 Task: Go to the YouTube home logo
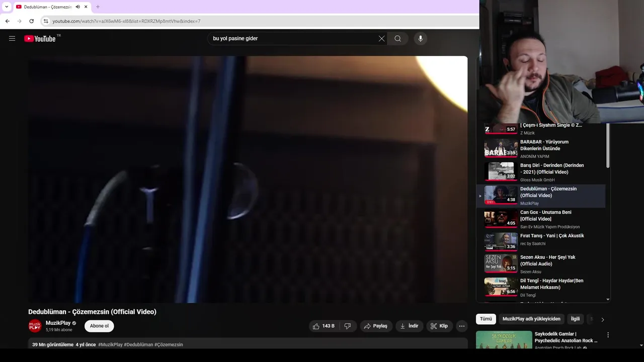(x=40, y=39)
